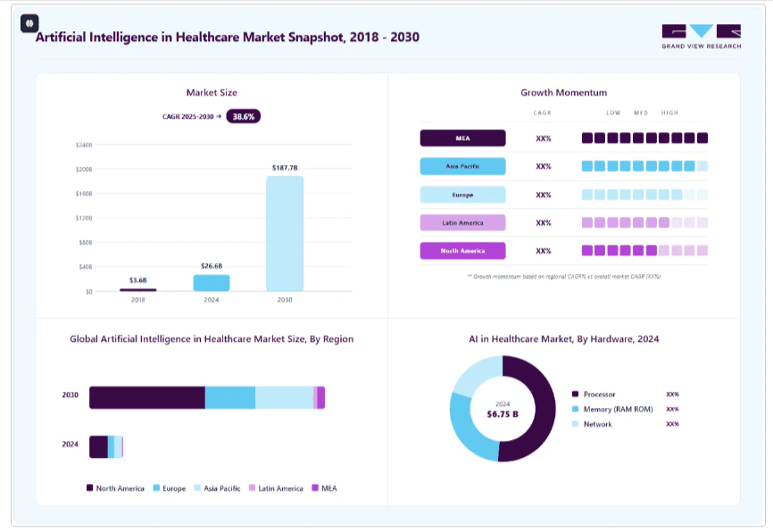The image size is (773, 532).
Task: Click the $6.75 B donut center value
Action: pos(503,414)
